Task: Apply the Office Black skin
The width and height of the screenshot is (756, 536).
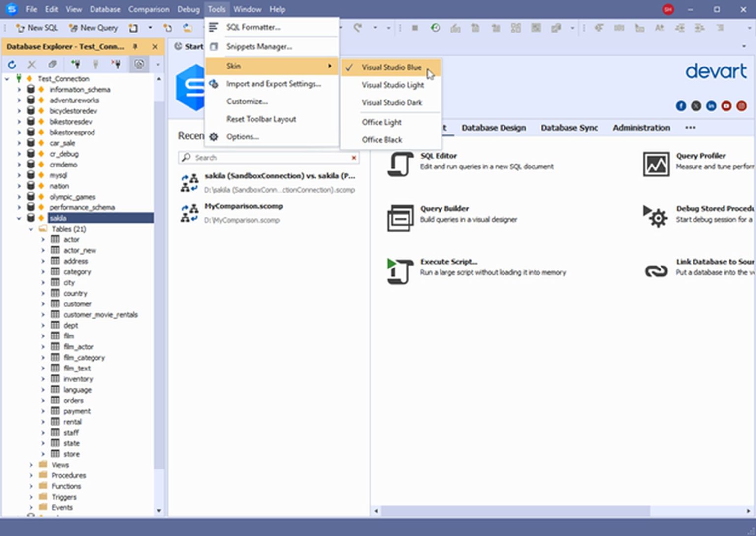Action: pos(381,139)
